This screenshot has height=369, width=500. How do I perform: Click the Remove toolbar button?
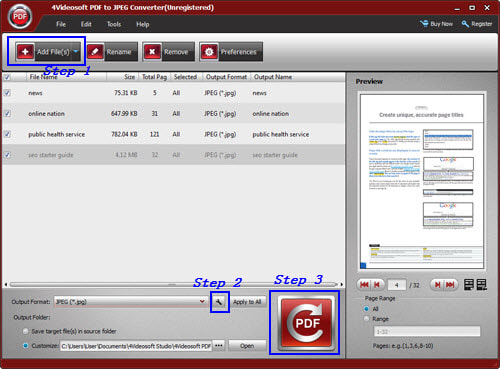pyautogui.click(x=169, y=52)
